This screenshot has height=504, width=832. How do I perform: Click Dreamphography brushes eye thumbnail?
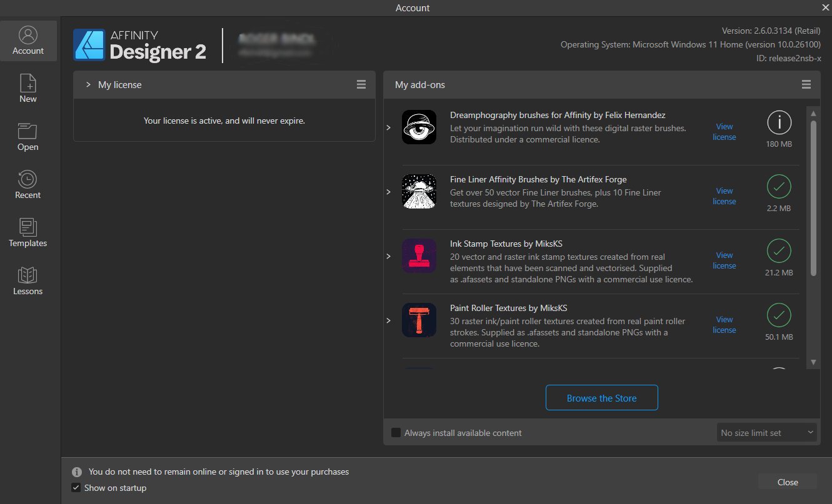[x=419, y=127]
